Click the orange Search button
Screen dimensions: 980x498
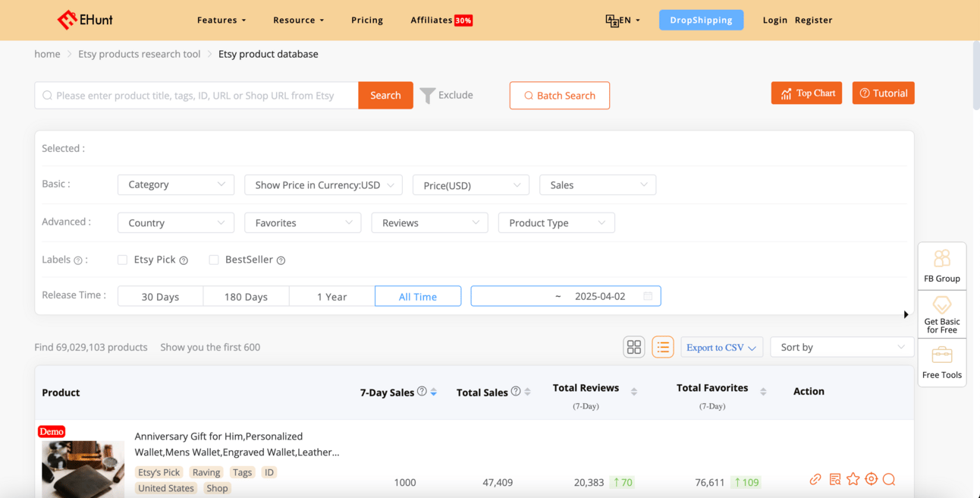click(x=385, y=96)
